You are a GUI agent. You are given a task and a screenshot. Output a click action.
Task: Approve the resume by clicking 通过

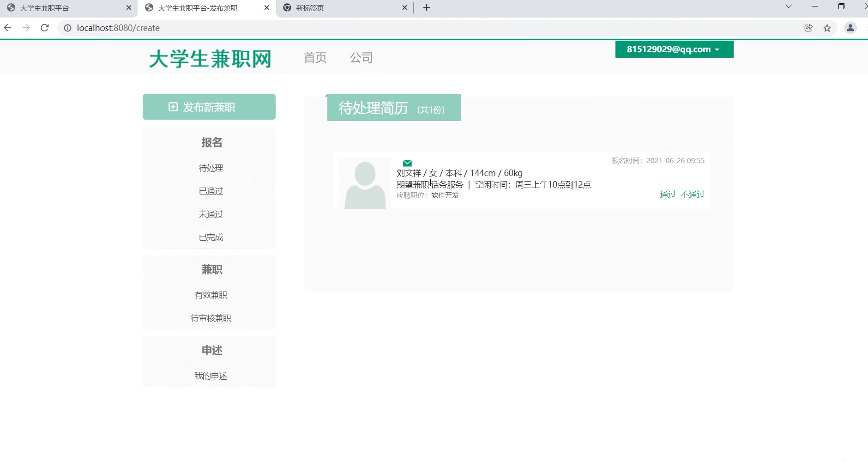(x=667, y=195)
